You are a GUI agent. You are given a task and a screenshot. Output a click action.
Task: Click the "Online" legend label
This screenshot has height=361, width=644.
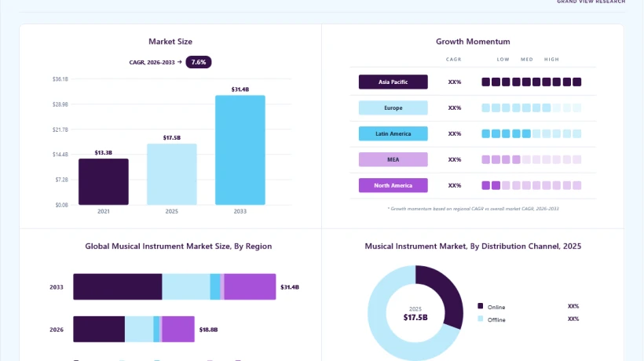coord(496,308)
